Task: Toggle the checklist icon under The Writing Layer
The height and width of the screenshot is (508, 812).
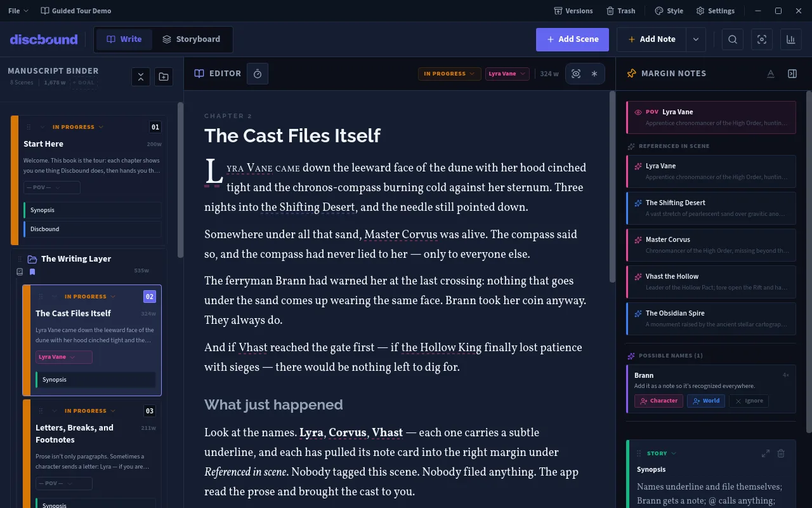Action: tap(20, 272)
